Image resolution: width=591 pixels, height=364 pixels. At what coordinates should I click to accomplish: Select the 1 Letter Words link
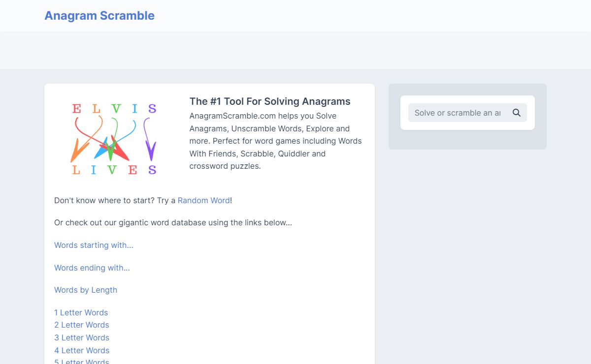pos(81,312)
